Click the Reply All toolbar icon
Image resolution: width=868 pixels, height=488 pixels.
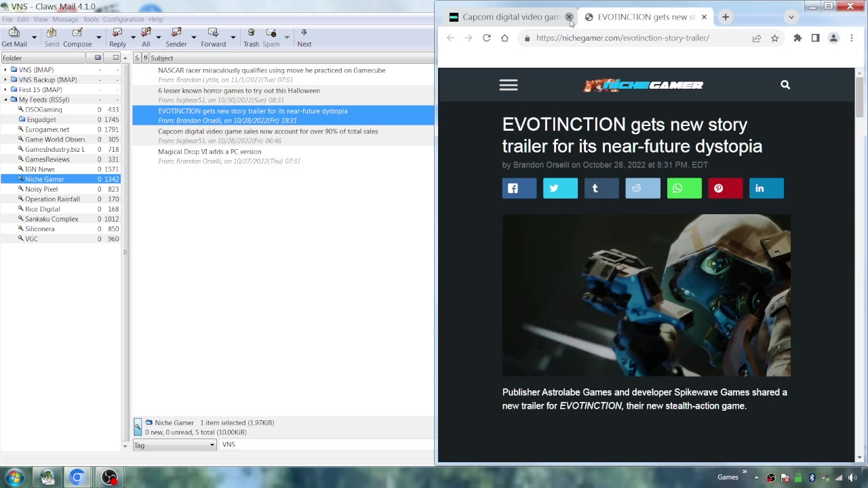coord(146,33)
